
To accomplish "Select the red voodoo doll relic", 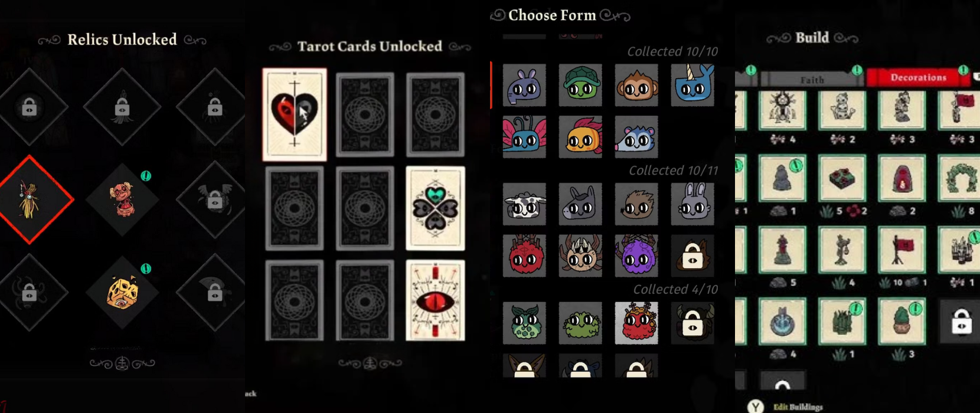I will (122, 199).
